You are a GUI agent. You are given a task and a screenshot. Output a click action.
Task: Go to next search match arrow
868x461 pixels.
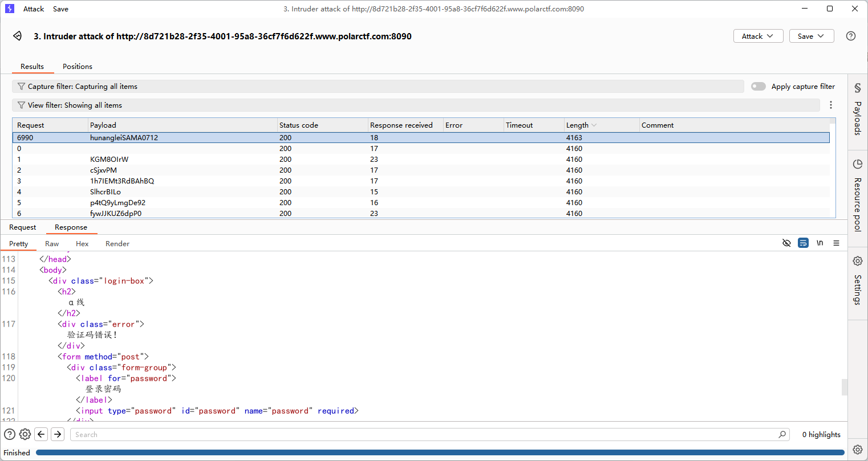click(x=58, y=434)
